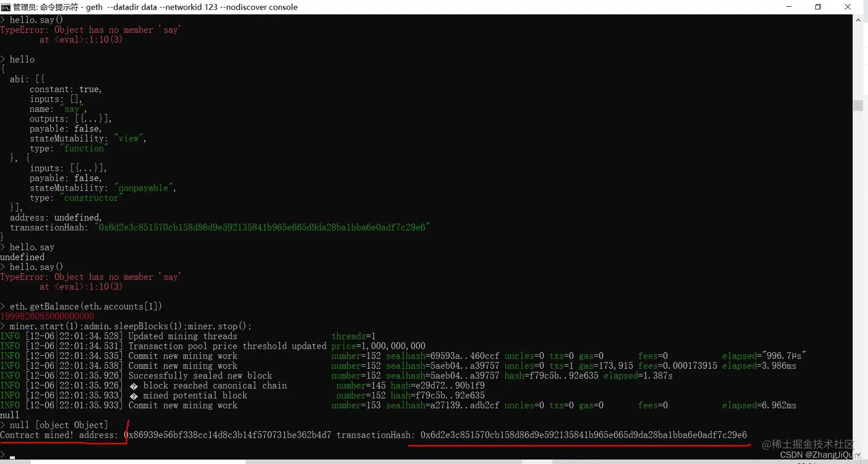Click the 'name: "say"' line
This screenshot has width=868, height=464.
[58, 109]
